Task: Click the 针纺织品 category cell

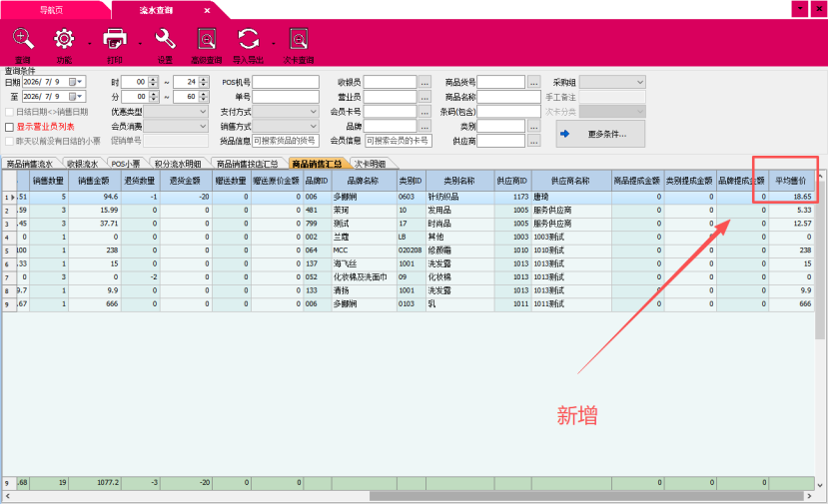Action: [459, 197]
